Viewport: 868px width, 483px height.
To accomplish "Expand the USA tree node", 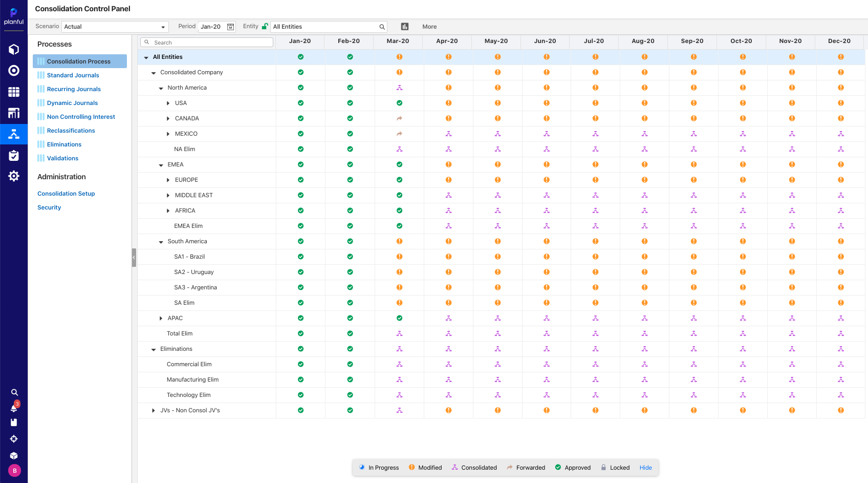I will (168, 103).
